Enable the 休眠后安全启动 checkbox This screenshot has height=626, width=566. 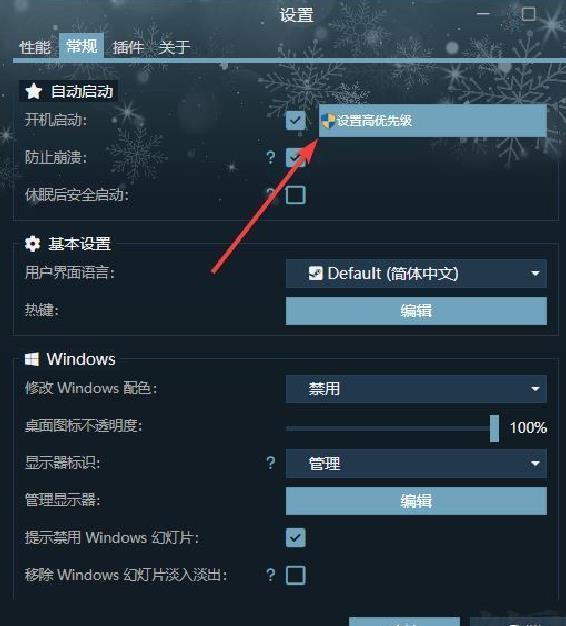[296, 195]
